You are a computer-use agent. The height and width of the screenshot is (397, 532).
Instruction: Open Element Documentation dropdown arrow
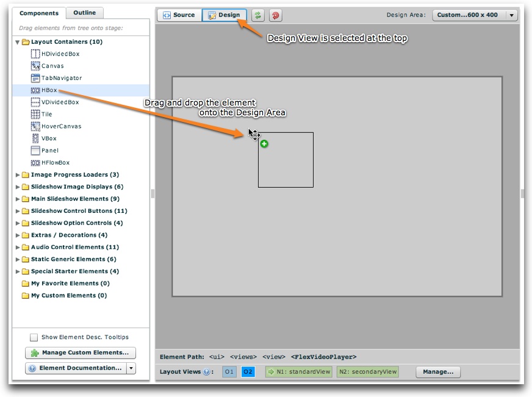click(x=131, y=368)
